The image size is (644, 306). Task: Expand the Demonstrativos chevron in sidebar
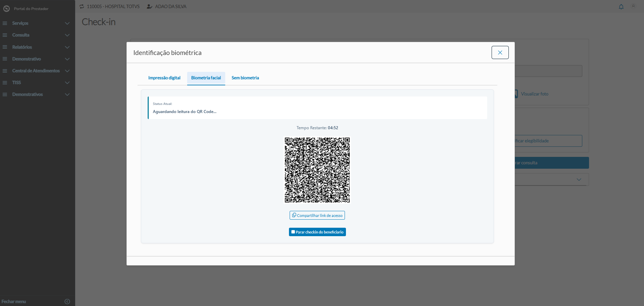pos(67,94)
